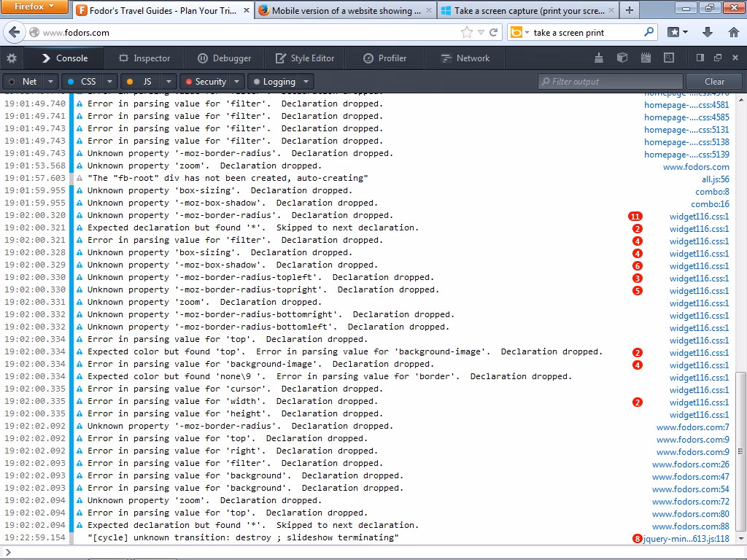Image resolution: width=747 pixels, height=560 pixels.
Task: Click the paintbrush highlight tool icon
Action: (x=599, y=58)
